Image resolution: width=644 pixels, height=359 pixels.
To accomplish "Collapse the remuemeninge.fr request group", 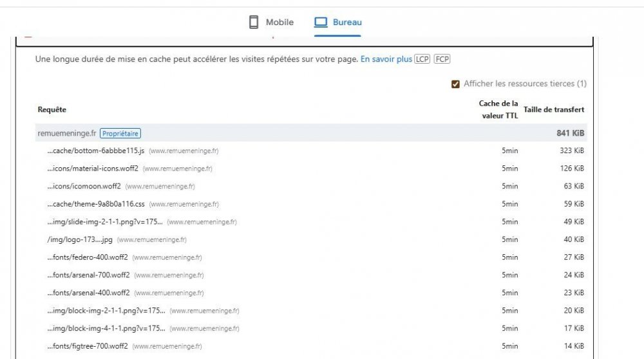I will pyautogui.click(x=67, y=133).
